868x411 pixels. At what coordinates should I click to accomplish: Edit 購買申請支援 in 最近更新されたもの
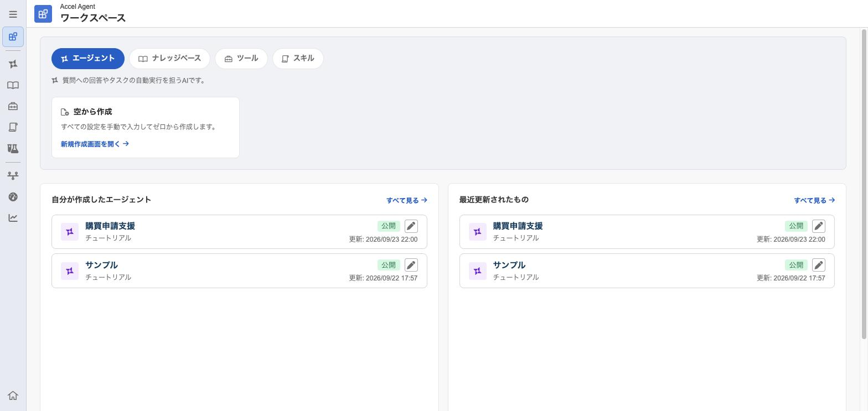point(819,226)
